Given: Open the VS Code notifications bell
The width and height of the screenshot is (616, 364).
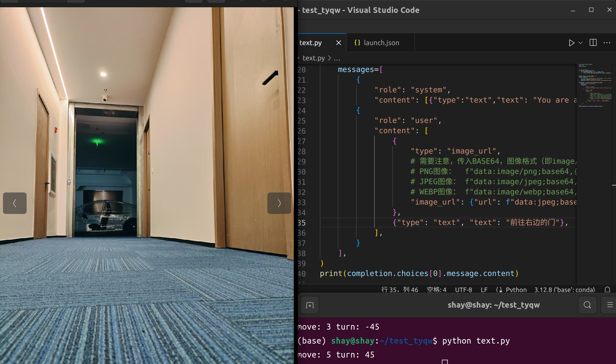Looking at the screenshot, I should pos(607,290).
